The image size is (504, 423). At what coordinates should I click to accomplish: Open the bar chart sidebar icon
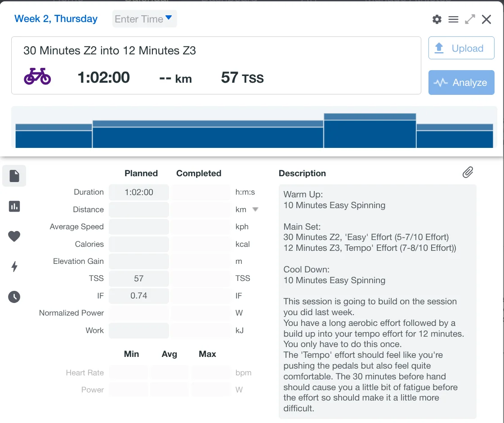tap(14, 206)
